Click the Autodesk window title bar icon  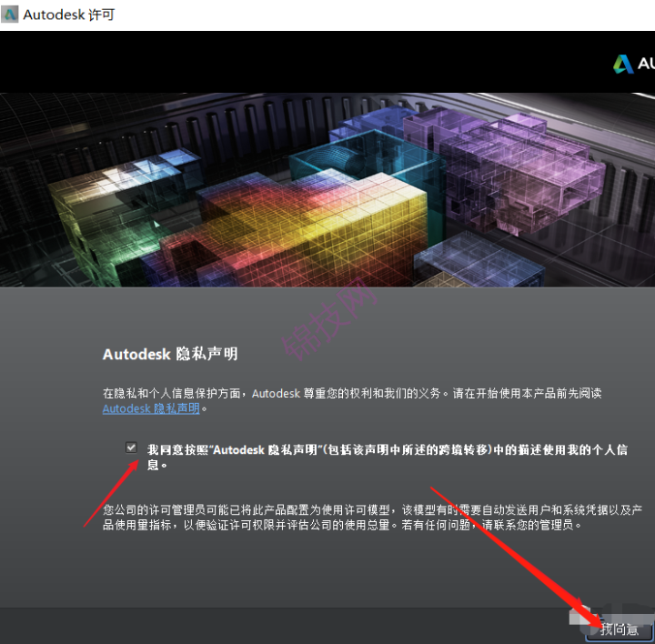click(9, 15)
